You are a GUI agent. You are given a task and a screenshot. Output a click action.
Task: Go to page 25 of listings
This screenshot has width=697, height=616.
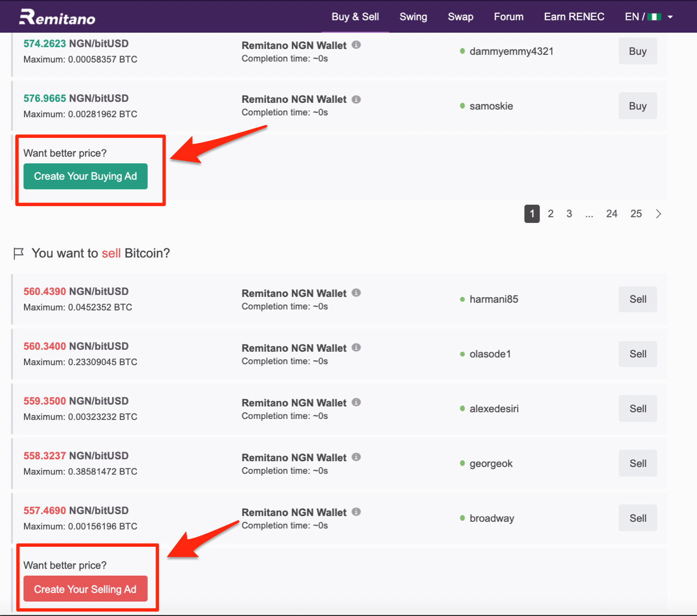636,214
